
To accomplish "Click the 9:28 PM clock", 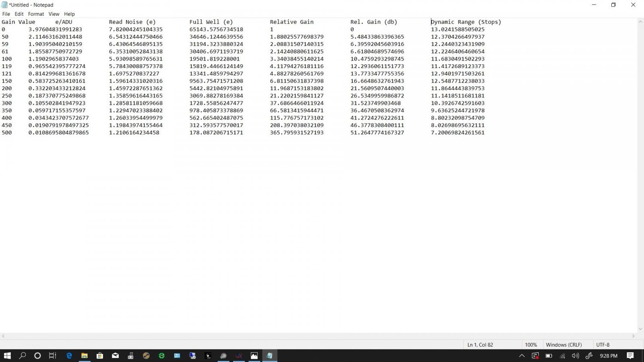I will pos(608,356).
